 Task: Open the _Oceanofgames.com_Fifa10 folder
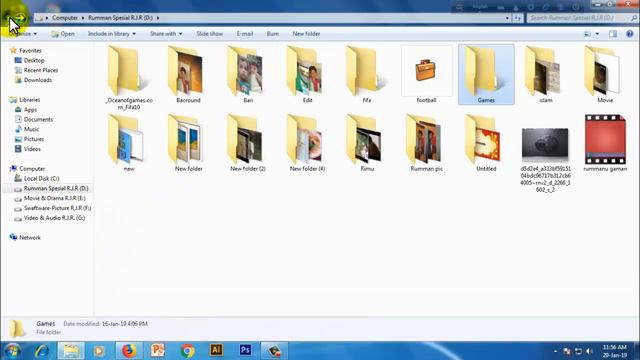click(x=129, y=78)
